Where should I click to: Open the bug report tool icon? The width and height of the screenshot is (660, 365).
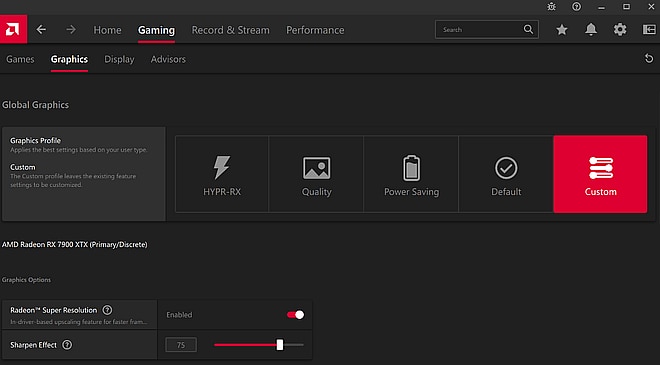point(551,7)
